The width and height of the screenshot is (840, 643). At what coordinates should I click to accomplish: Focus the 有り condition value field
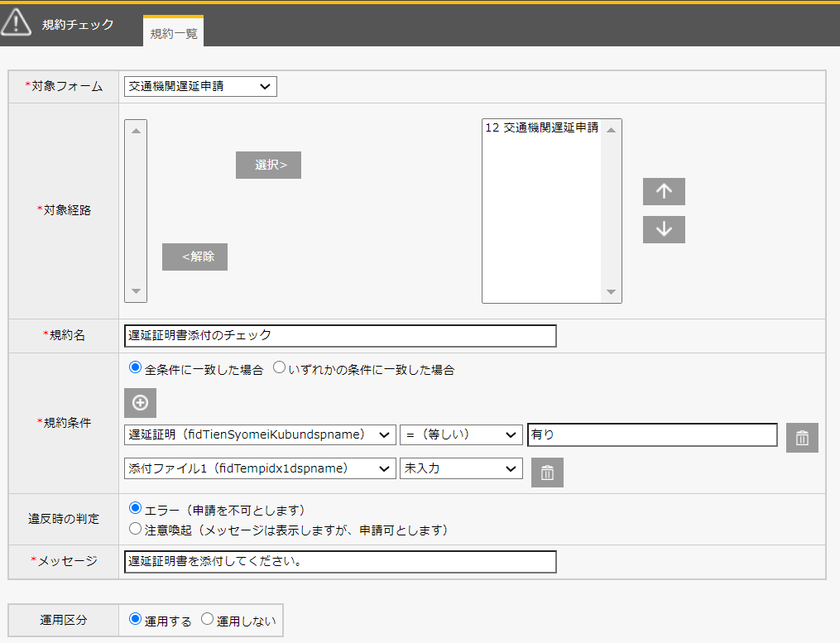(652, 434)
